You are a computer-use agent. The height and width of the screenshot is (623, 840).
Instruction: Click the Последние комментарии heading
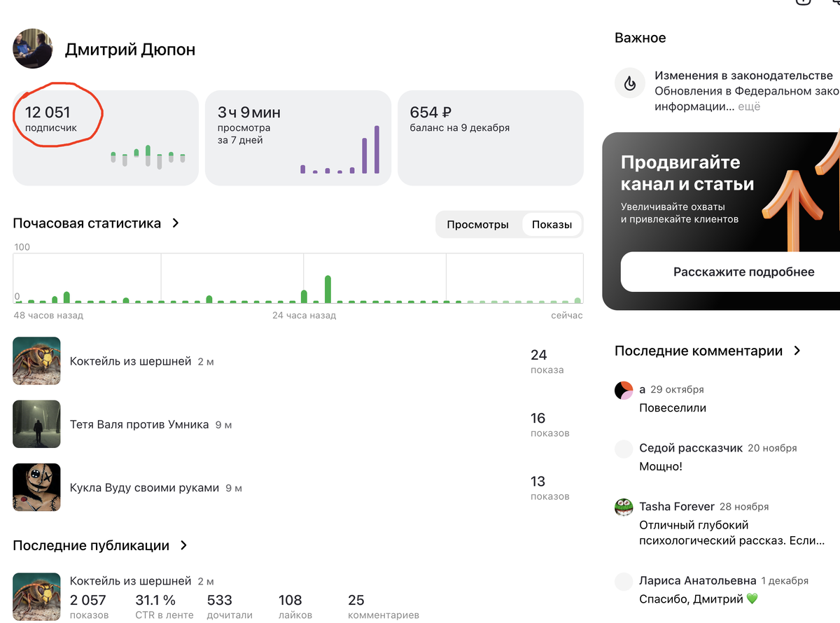698,351
